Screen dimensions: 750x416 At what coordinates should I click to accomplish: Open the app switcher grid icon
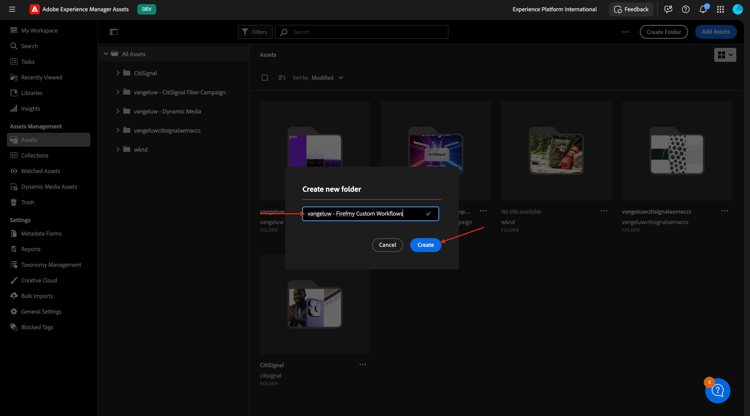(x=720, y=9)
